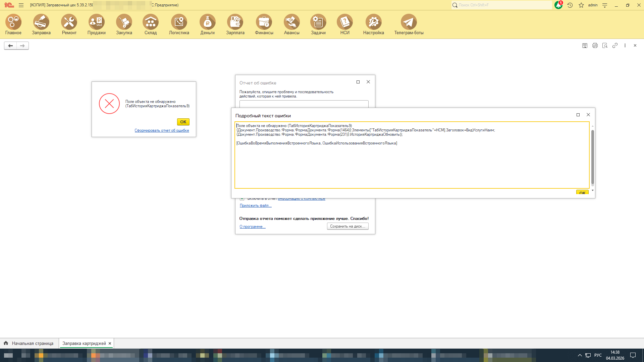
Task: Open the Заправка section
Action: 41,24
